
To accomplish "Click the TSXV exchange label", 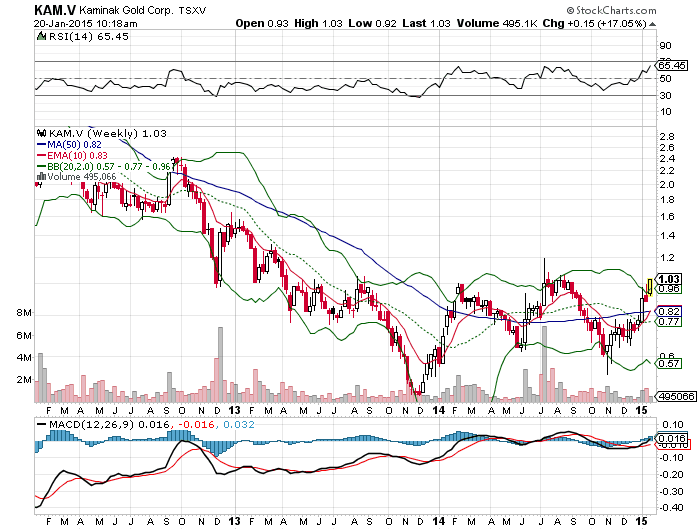I will tap(192, 11).
